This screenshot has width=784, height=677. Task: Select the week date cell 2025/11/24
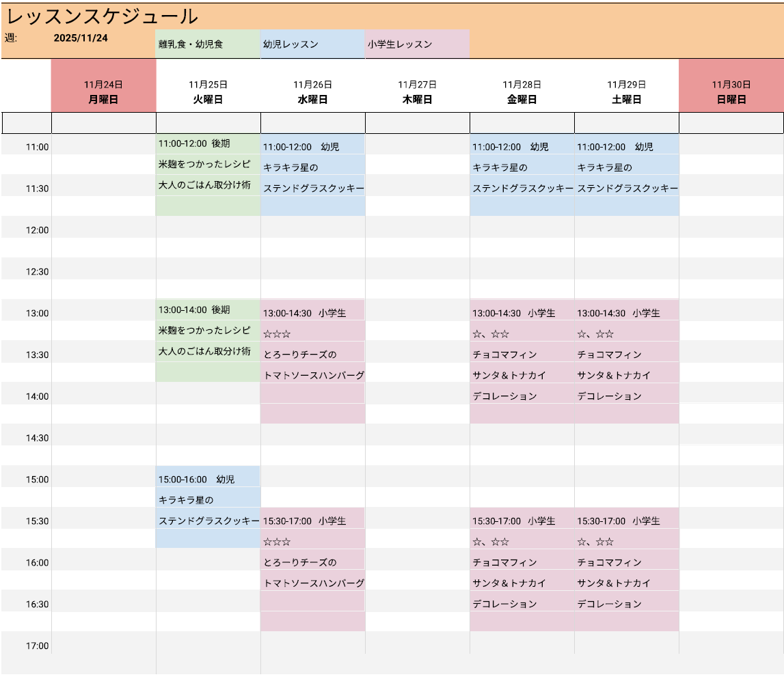(x=81, y=38)
